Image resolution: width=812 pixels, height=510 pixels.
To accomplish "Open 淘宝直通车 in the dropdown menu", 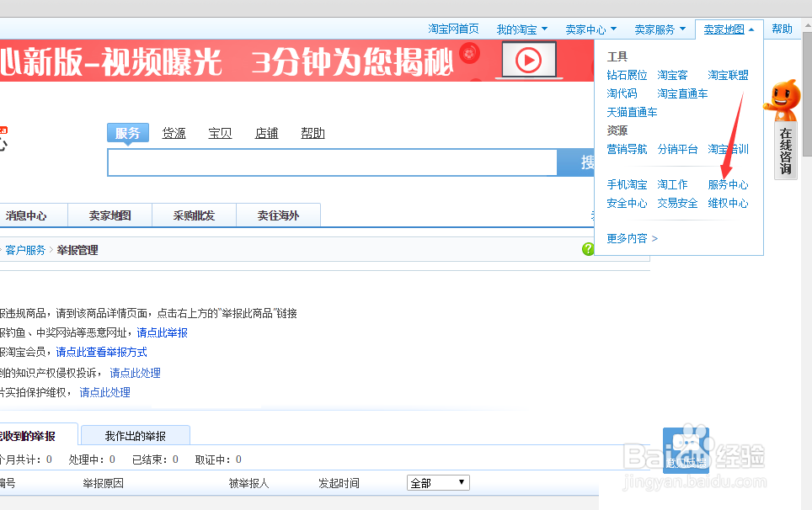I will 682,93.
